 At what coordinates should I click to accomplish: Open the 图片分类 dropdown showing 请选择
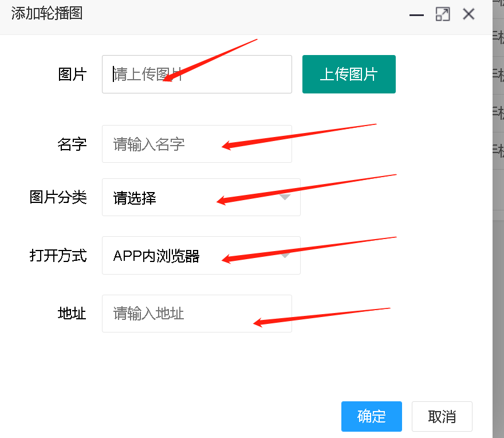(195, 198)
